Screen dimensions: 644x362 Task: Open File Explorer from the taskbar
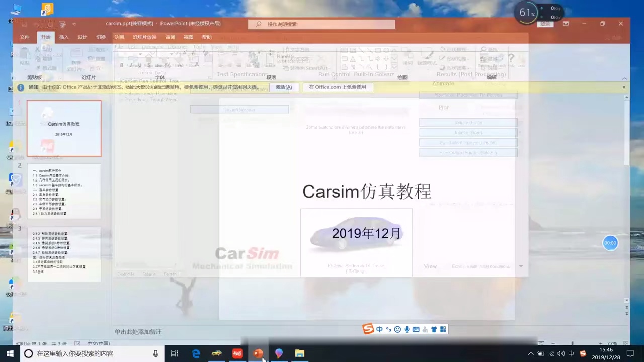299,353
